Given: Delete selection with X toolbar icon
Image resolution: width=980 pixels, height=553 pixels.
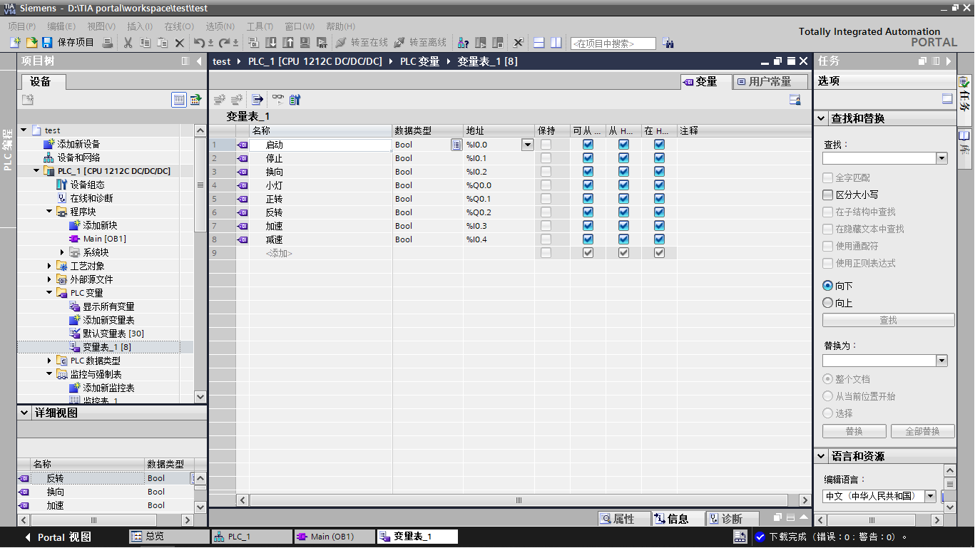Looking at the screenshot, I should tap(180, 43).
